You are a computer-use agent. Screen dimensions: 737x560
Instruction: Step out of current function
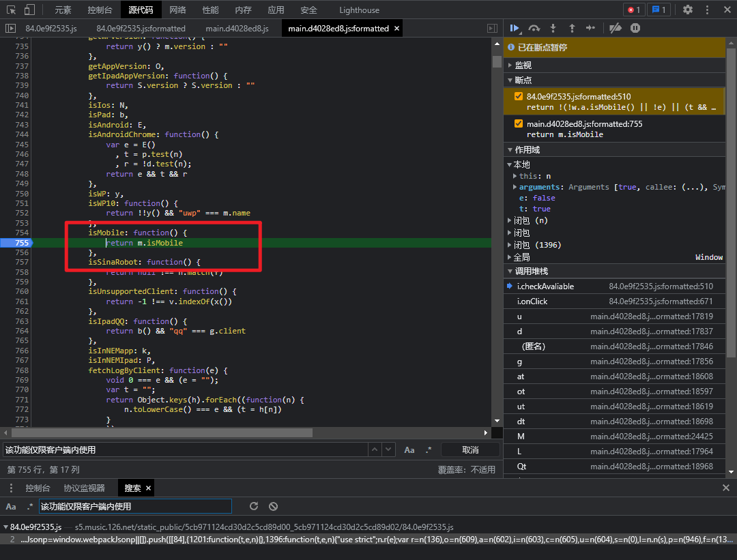coord(572,29)
